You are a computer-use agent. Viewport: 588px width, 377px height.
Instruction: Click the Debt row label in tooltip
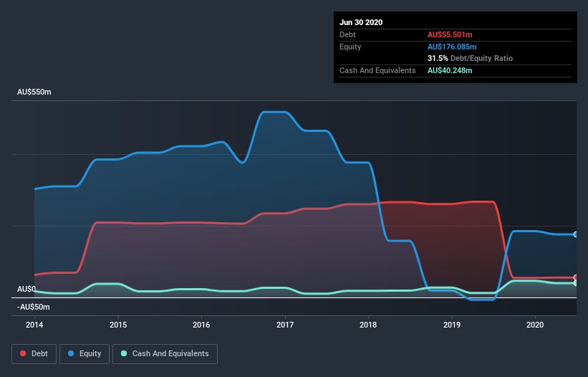347,34
